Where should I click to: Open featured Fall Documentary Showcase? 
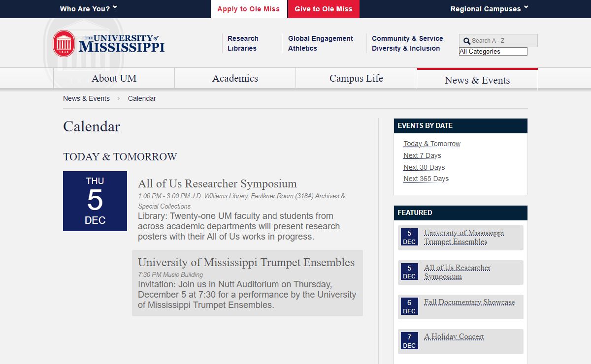coord(469,302)
